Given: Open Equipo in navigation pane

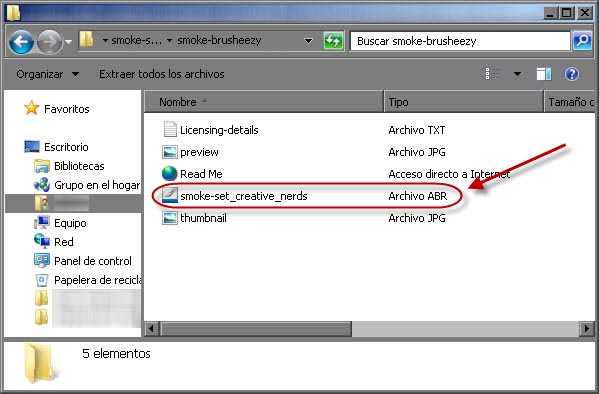Looking at the screenshot, I should (70, 223).
